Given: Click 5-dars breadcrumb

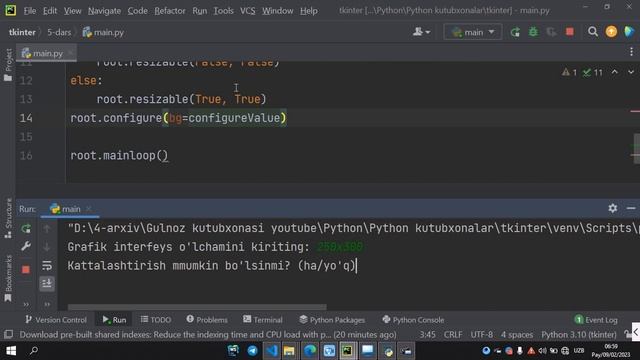Looking at the screenshot, I should (59, 32).
